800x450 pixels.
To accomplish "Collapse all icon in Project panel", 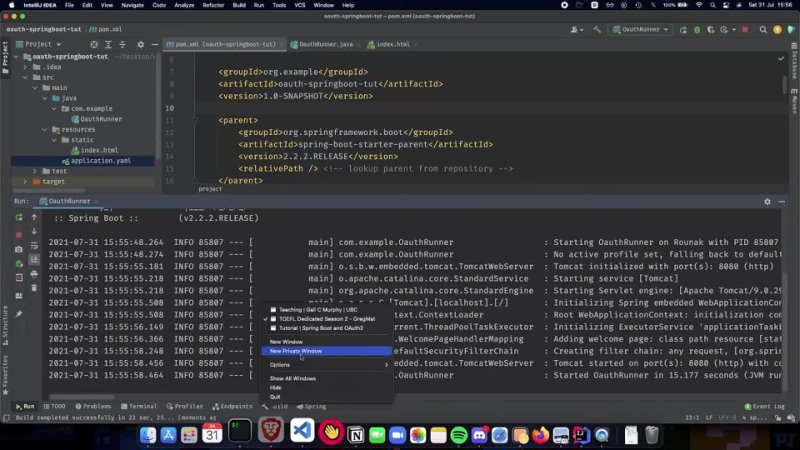I will coord(122,45).
